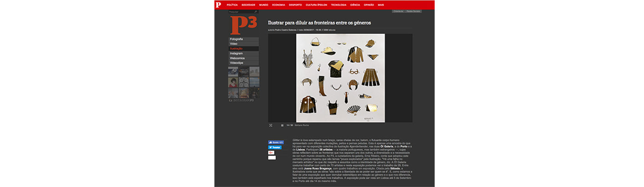
Task: Open the Opinião section
Action: click(x=369, y=5)
